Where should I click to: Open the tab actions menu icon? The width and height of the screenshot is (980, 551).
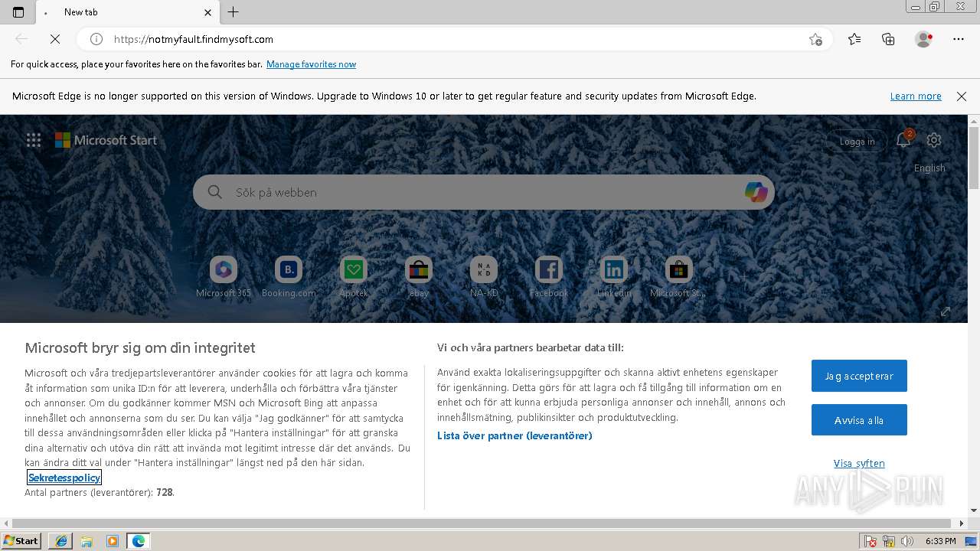click(x=18, y=12)
